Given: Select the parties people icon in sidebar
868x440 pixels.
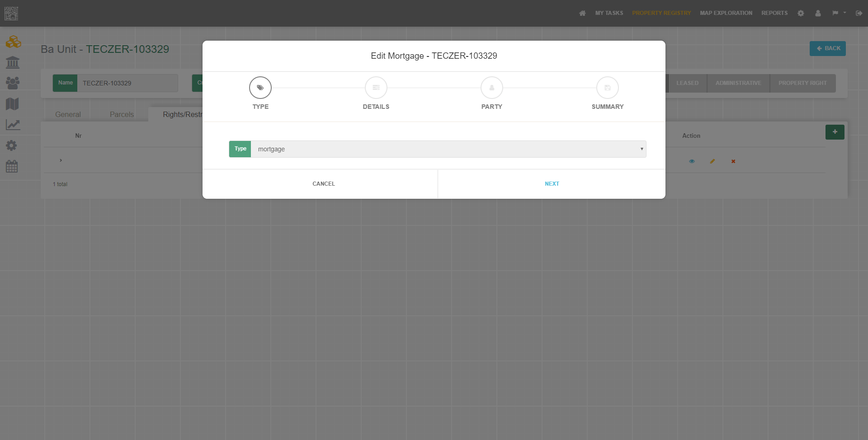Looking at the screenshot, I should tap(13, 83).
